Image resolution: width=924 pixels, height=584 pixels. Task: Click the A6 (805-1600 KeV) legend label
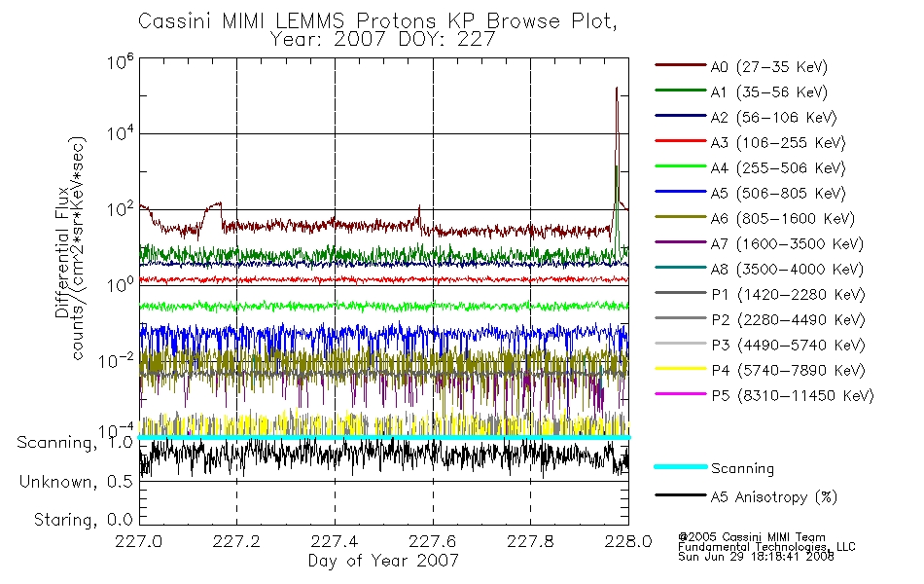(783, 219)
